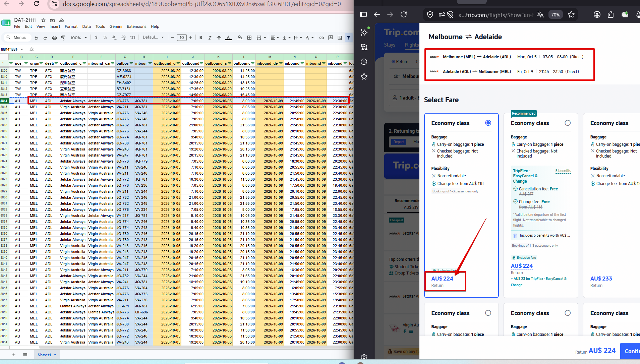Open the zoom 100% dropdown in Sheets
This screenshot has height=364, width=640.
point(79,38)
